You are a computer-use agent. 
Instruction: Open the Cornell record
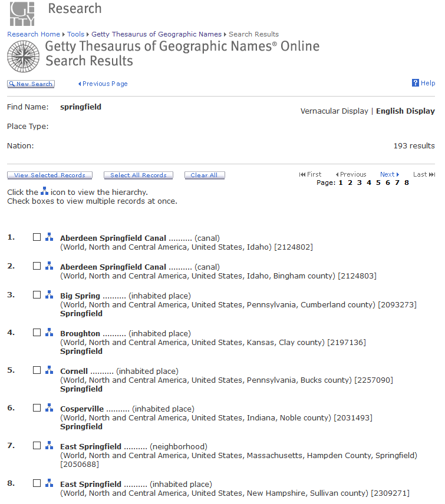tap(74, 372)
